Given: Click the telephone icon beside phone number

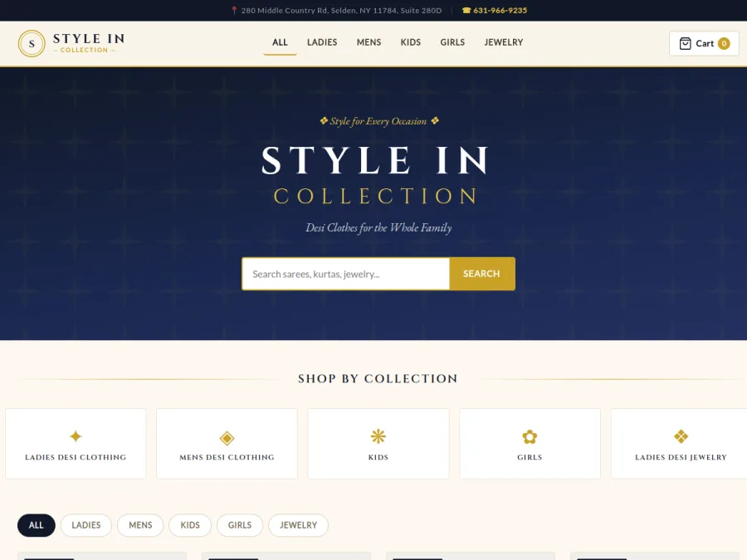Looking at the screenshot, I should [x=466, y=11].
